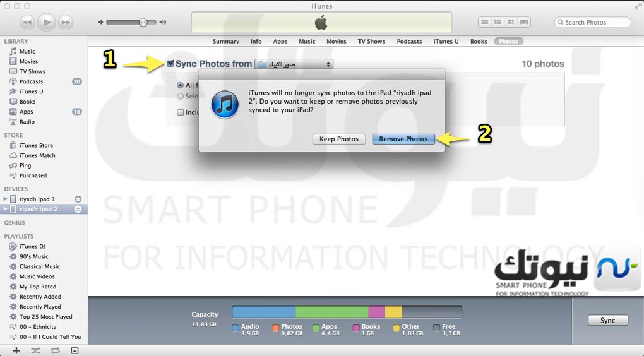
Task: Open the Top 25 Most Played playlist
Action: 45,317
